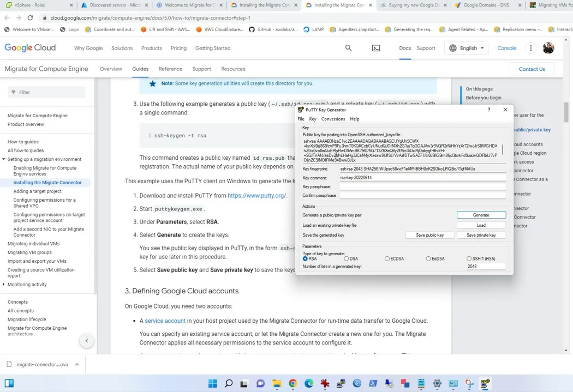This screenshot has width=573, height=392.
Task: Open Google Cloud docs search
Action: (348, 48)
